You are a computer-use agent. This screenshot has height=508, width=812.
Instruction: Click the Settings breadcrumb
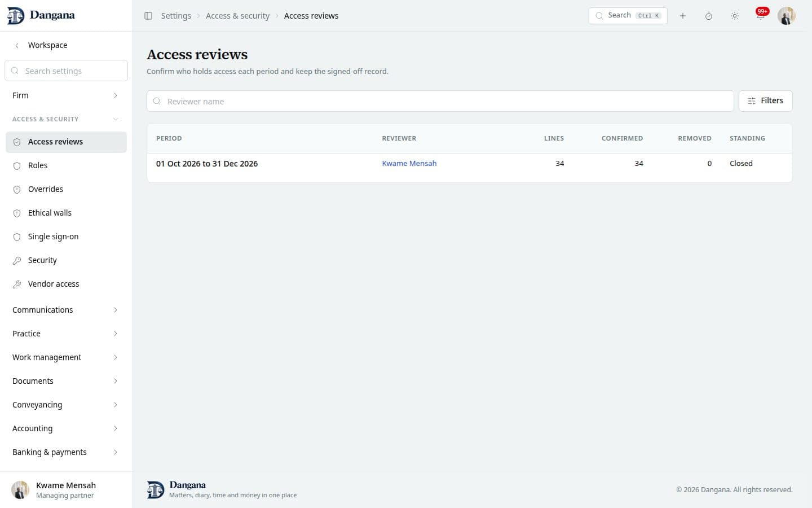point(176,16)
